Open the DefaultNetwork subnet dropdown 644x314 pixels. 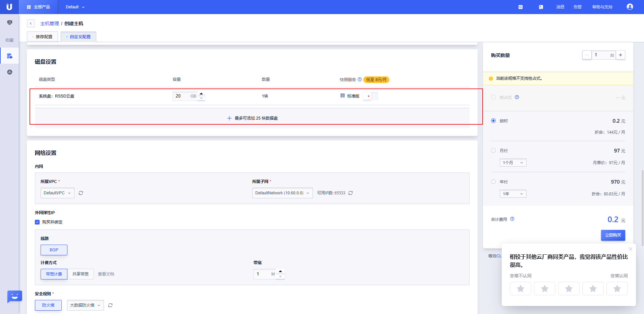(282, 193)
